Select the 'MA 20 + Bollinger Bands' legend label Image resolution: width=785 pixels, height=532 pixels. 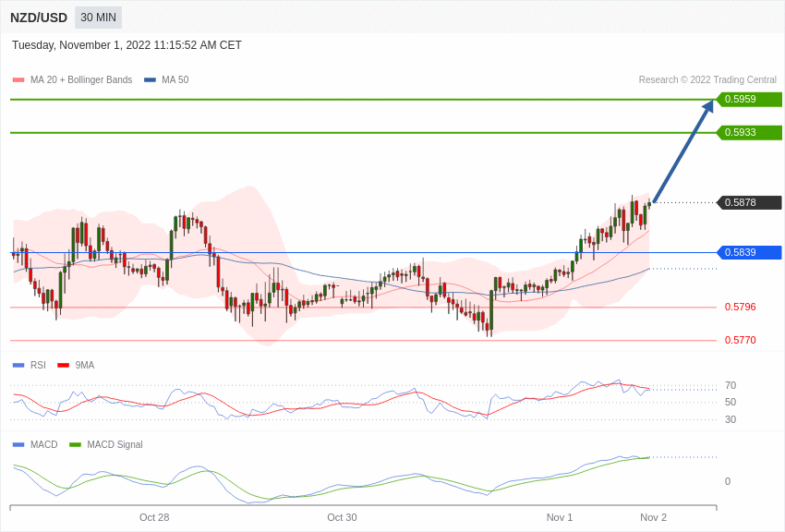pyautogui.click(x=81, y=79)
